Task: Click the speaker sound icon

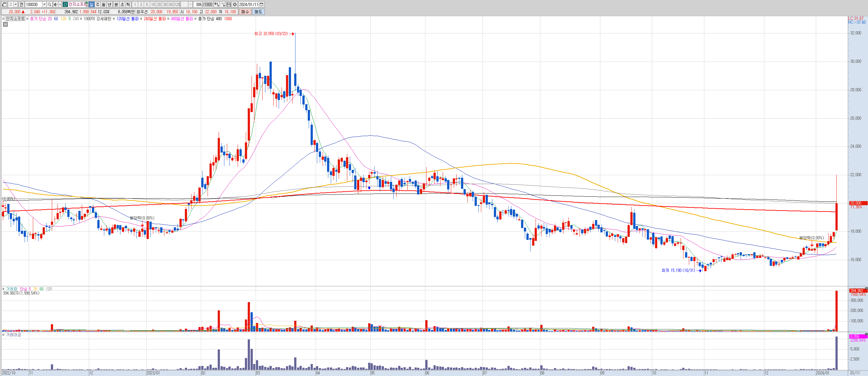Action: point(56,4)
